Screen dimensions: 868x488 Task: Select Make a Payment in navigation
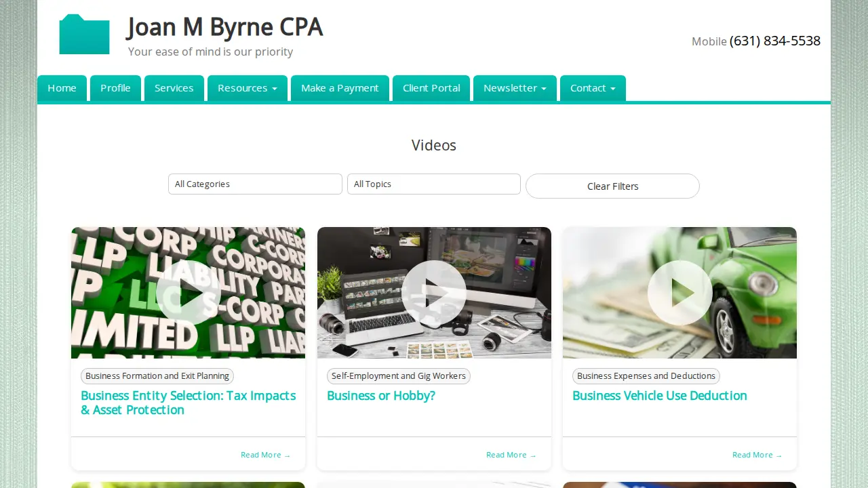coord(340,88)
